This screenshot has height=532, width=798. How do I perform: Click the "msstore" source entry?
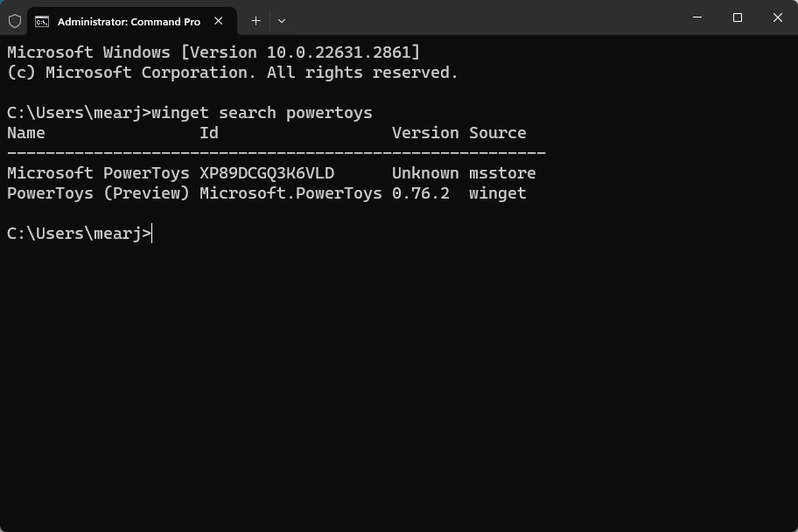coord(502,173)
